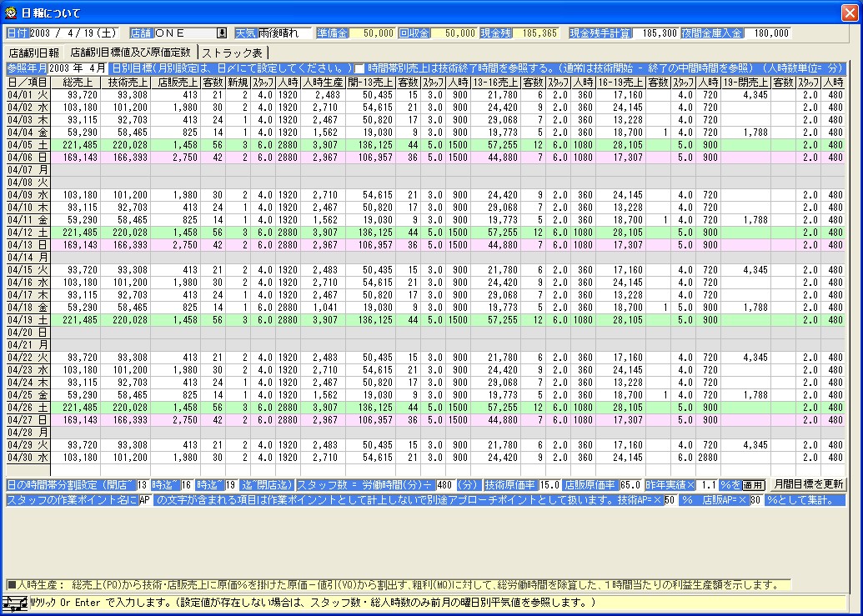Click the 現金残 value 185,365

point(536,33)
